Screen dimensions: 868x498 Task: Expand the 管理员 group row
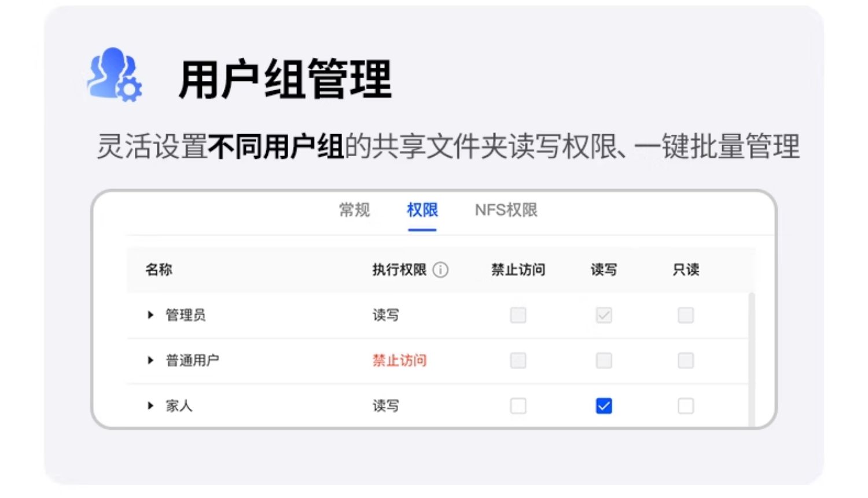pyautogui.click(x=150, y=315)
